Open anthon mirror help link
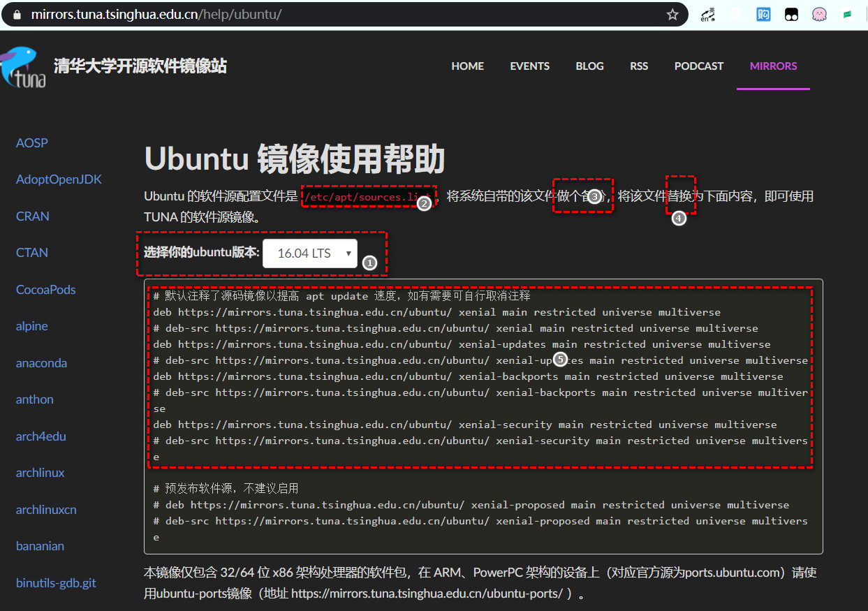This screenshot has height=611, width=868. [35, 399]
